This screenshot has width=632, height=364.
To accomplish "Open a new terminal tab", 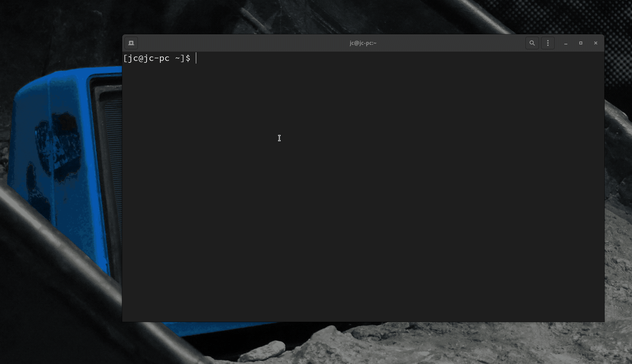I will point(131,43).
